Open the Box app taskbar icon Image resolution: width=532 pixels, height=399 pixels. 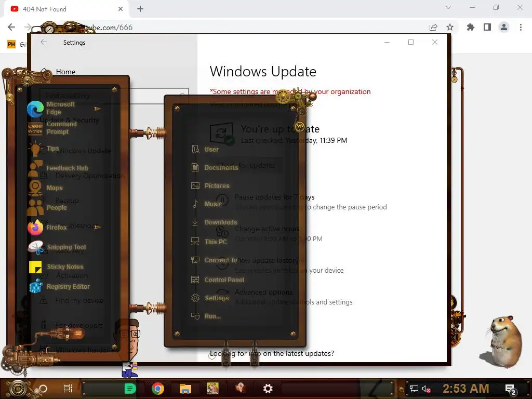pyautogui.click(x=212, y=389)
